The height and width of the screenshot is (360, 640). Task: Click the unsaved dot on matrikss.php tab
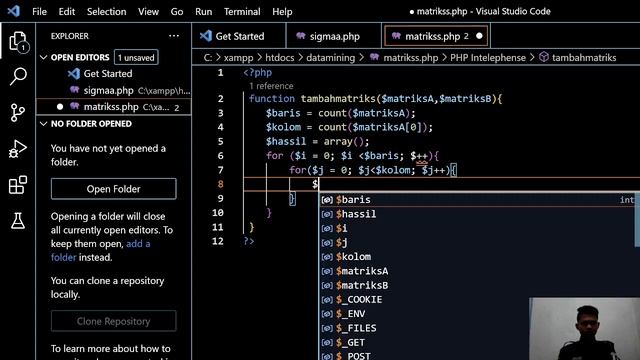(479, 36)
